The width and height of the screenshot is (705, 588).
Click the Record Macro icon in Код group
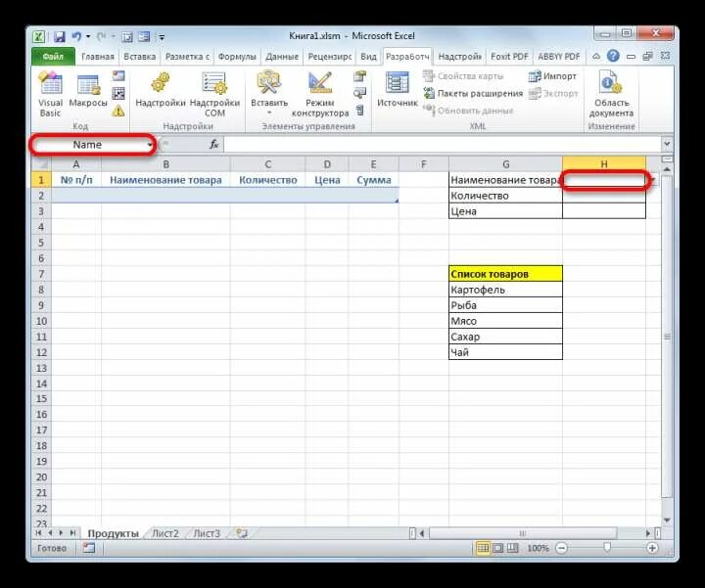tap(118, 76)
